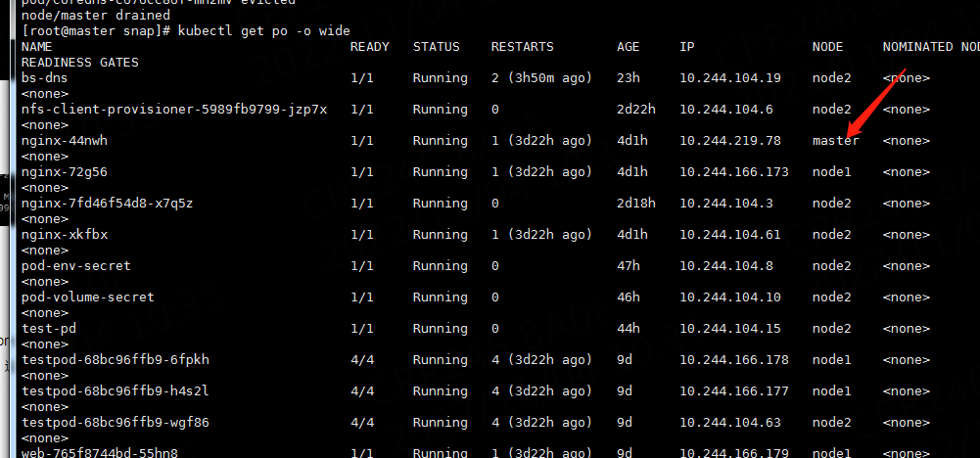Select pod name testpod-68bc96ffb9-6fpkh
Image resolution: width=980 pixels, height=458 pixels.
click(x=115, y=360)
